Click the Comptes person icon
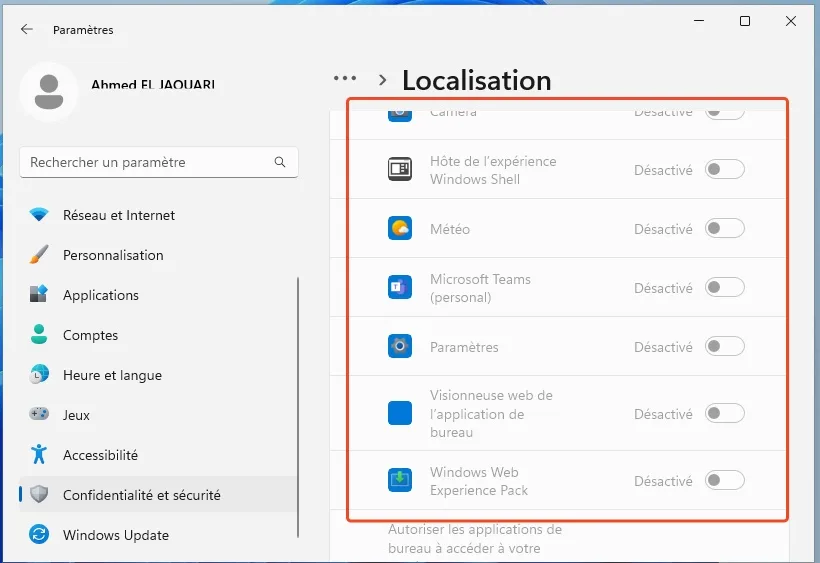The width and height of the screenshot is (820, 563). pyautogui.click(x=39, y=334)
